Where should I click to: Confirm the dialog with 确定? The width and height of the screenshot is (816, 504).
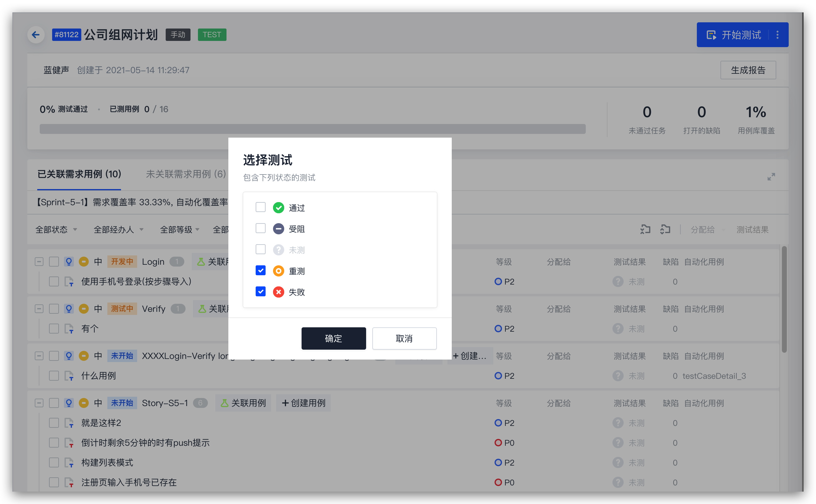pos(334,338)
